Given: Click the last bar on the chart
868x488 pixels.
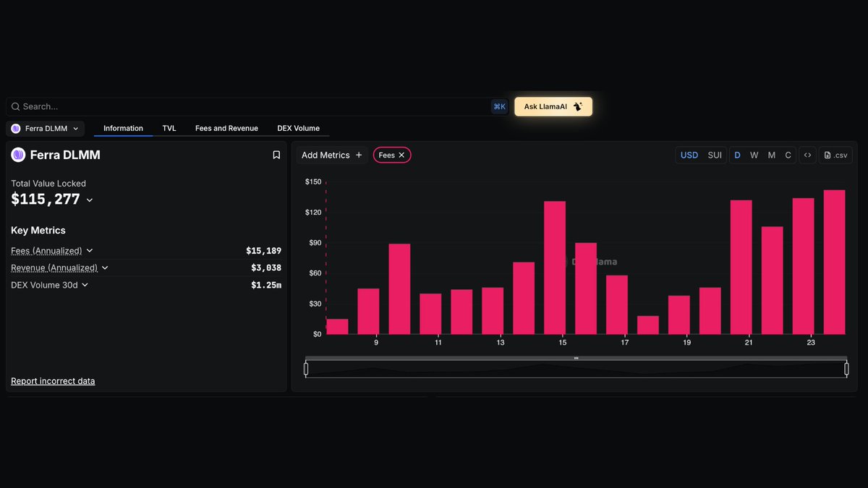Looking at the screenshot, I should coord(835,262).
